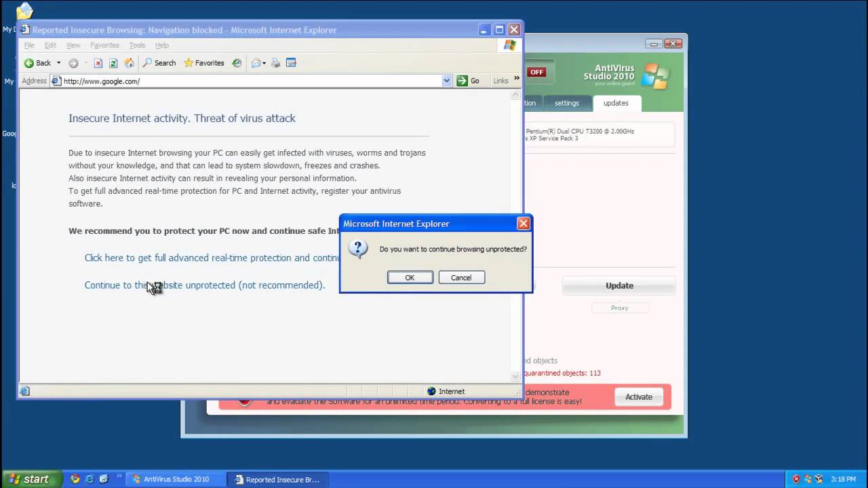Open the Back history dropdown arrow
Image resolution: width=868 pixels, height=488 pixels.
58,63
